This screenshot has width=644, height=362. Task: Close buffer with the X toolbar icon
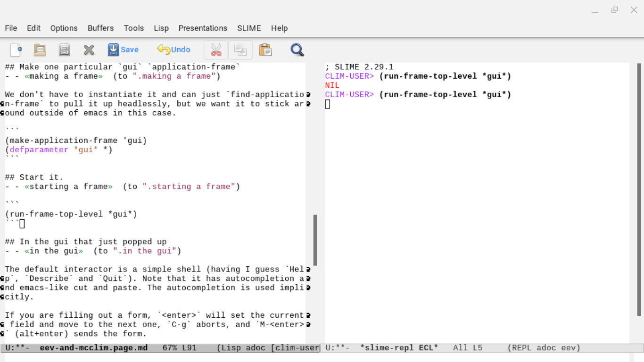tap(89, 49)
